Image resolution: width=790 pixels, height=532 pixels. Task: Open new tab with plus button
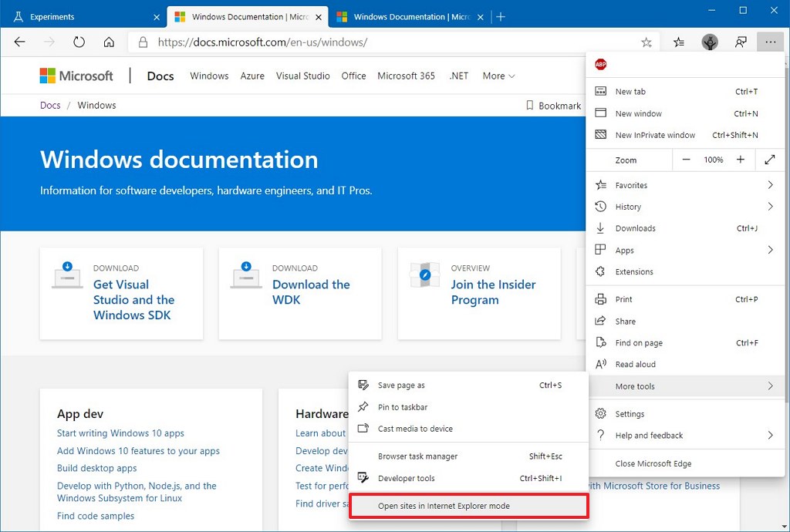[x=501, y=16]
